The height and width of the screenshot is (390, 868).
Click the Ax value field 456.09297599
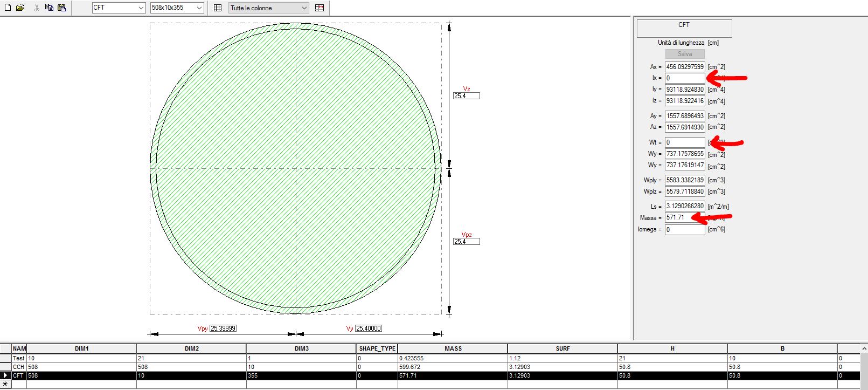685,67
